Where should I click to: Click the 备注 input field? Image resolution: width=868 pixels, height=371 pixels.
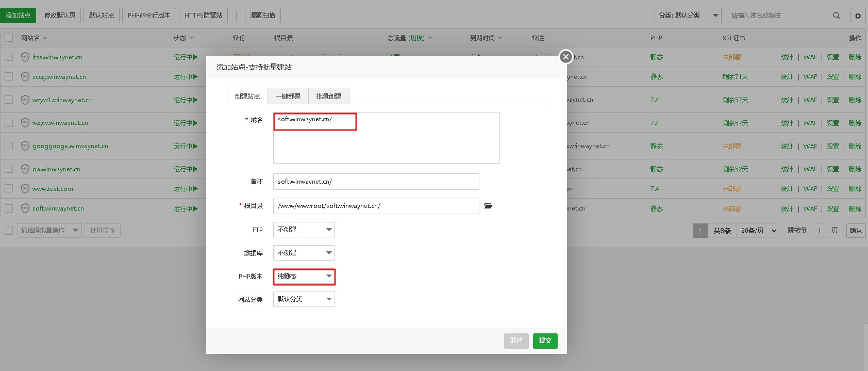click(x=376, y=182)
